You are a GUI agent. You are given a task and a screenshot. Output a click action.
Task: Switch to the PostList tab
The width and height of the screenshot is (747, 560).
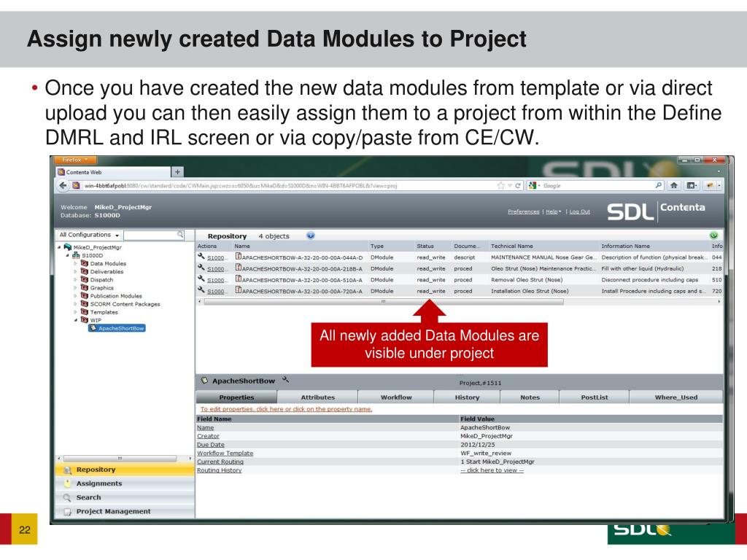594,397
